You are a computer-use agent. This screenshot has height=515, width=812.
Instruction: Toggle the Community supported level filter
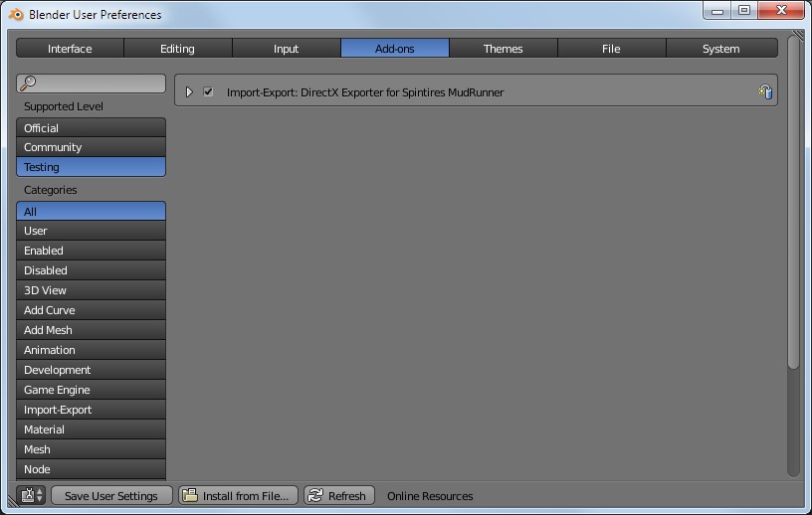[x=92, y=147]
